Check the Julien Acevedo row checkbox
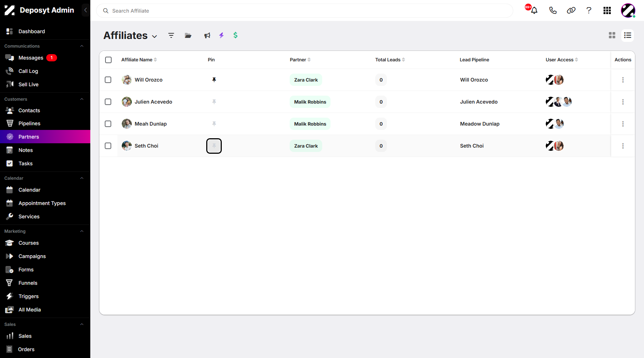The image size is (644, 358). click(x=108, y=102)
